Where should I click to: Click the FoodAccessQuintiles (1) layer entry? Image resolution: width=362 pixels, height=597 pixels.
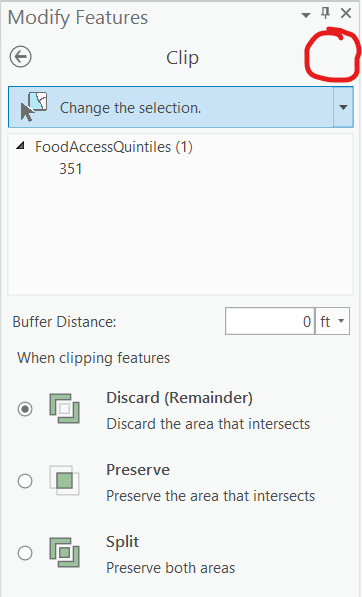point(114,147)
